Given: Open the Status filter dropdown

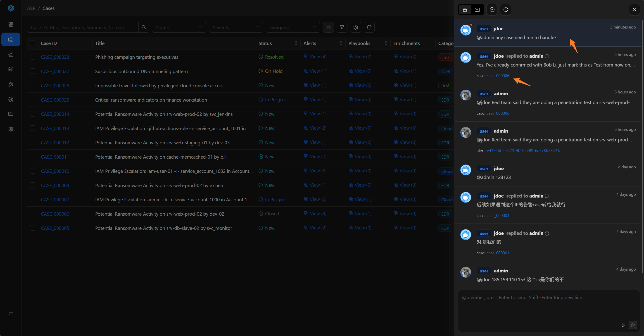Looking at the screenshot, I should (179, 27).
